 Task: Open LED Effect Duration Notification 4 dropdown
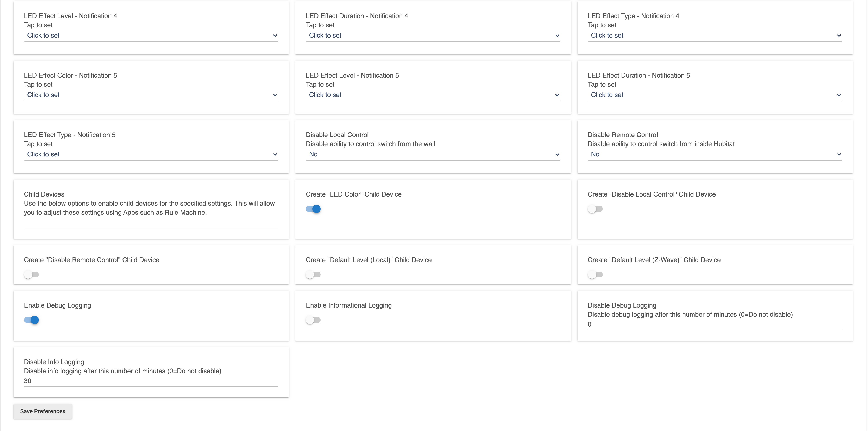point(433,35)
